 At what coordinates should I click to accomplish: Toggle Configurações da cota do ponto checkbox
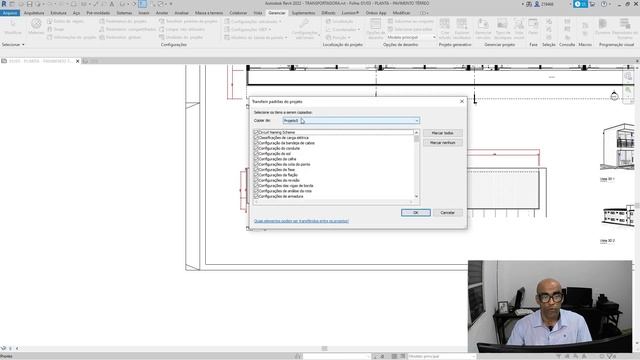tap(256, 164)
